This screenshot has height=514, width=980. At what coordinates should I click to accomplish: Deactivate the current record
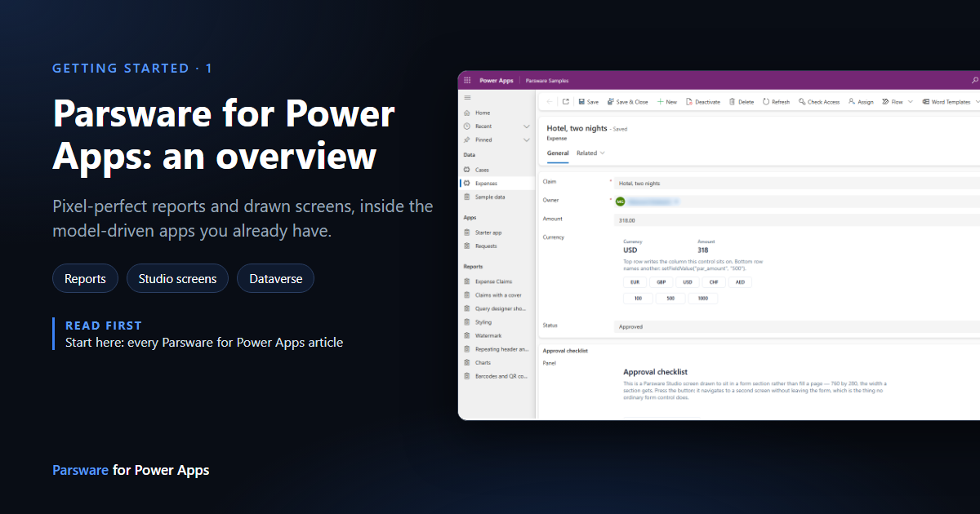point(703,102)
